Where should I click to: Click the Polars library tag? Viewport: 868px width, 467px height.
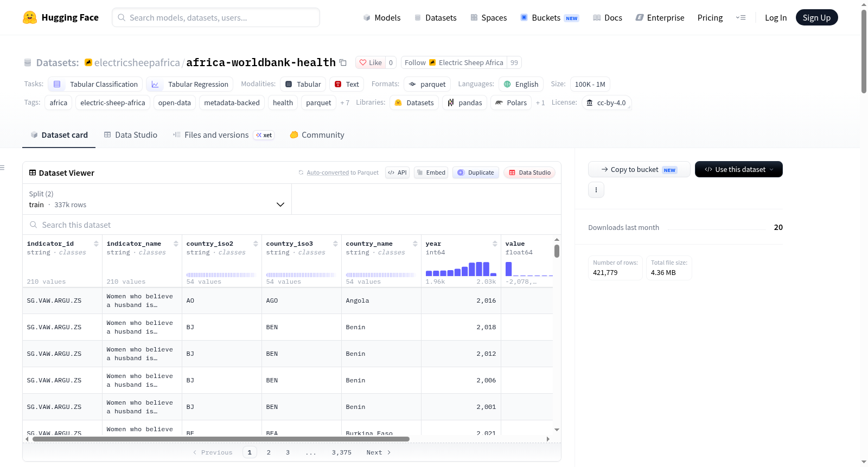[511, 103]
